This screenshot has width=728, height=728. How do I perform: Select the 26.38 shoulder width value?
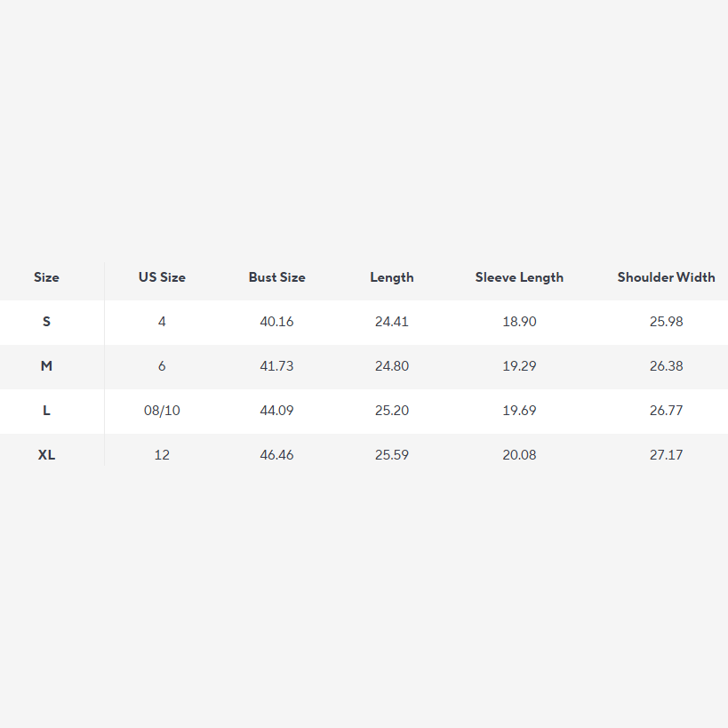point(666,366)
